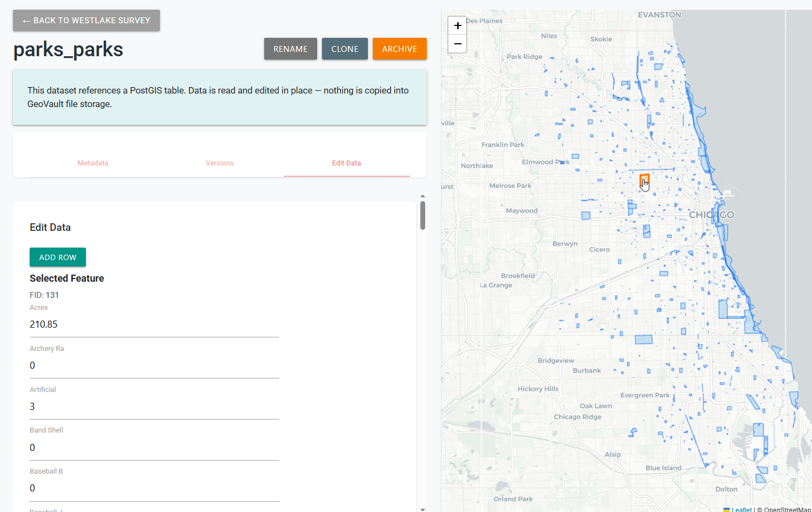Add a new row
The height and width of the screenshot is (512, 812).
[58, 257]
